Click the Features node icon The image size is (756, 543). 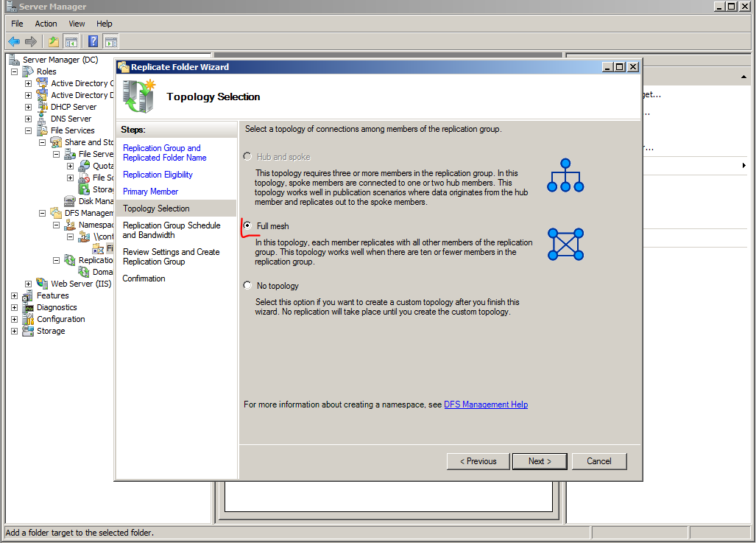tap(28, 295)
